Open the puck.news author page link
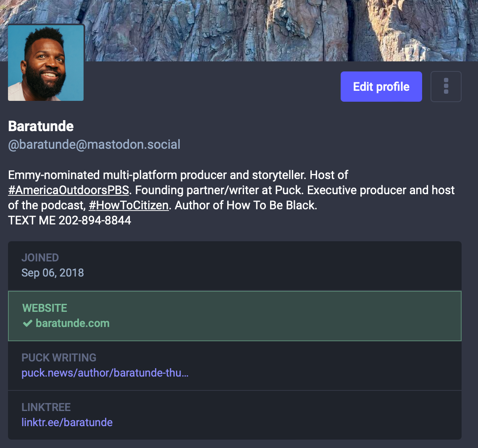Screen dimensions: 478x448 click(x=105, y=373)
